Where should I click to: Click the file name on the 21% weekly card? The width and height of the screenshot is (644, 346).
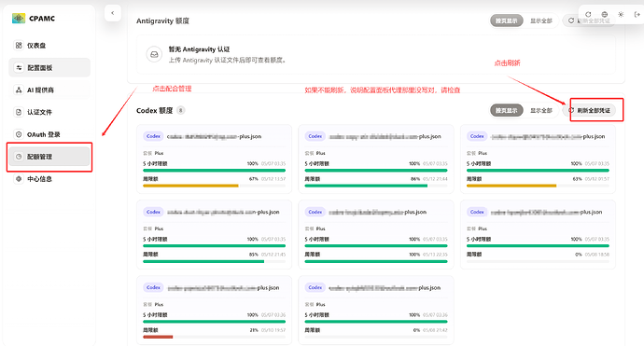pyautogui.click(x=223, y=288)
